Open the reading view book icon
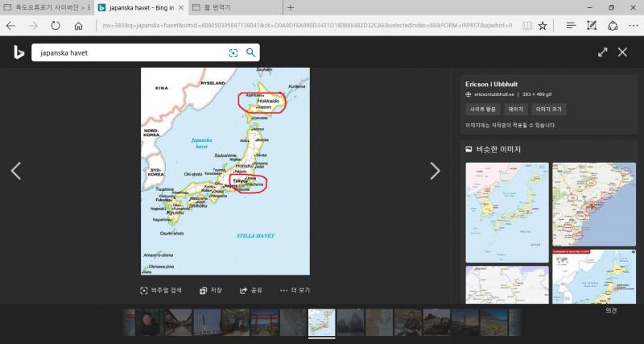Screen dimensions: 644x344 pyautogui.click(x=526, y=26)
